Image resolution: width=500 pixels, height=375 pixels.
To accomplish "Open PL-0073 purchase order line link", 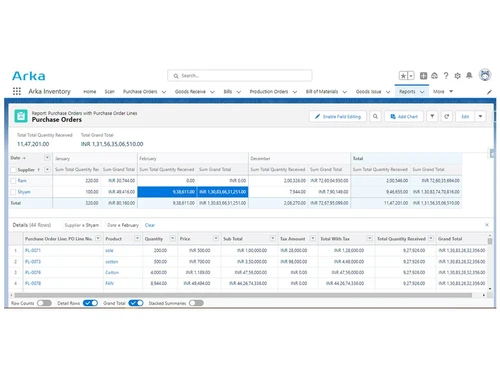I will tap(33, 262).
